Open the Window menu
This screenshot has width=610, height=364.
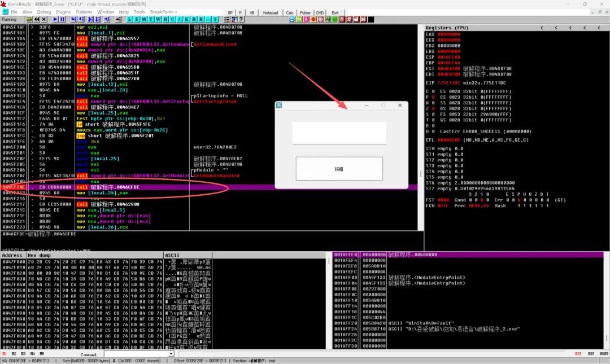point(106,12)
